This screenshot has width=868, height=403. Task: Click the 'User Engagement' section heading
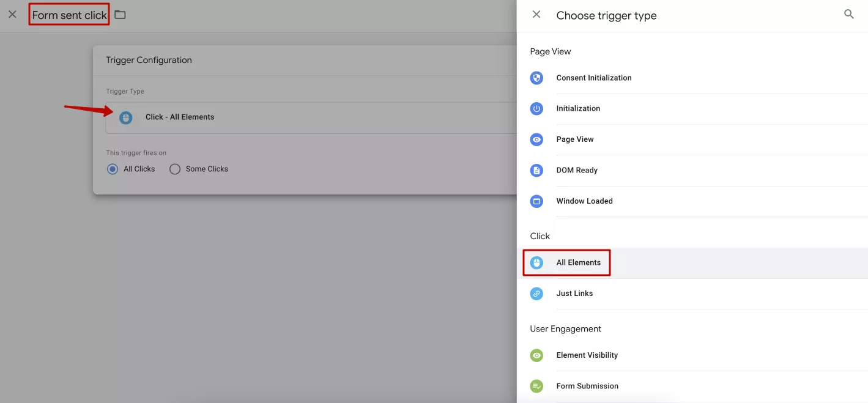point(565,329)
